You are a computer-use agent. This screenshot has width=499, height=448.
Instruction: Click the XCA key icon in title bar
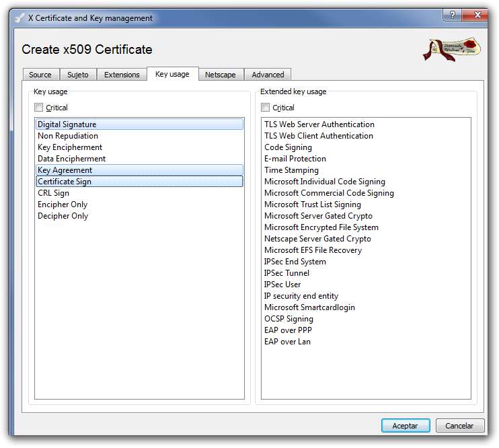(x=19, y=18)
